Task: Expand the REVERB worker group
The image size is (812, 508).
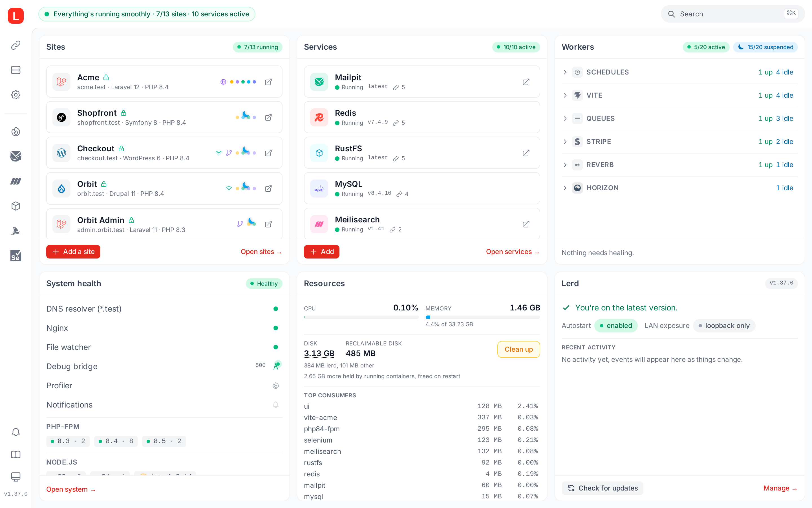Action: [x=679, y=165]
